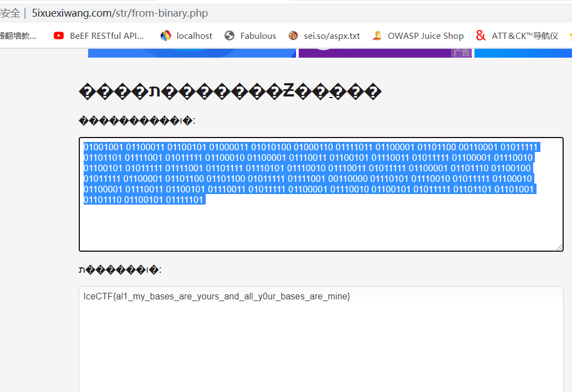Click the blue banner ad at top left

[192, 53]
